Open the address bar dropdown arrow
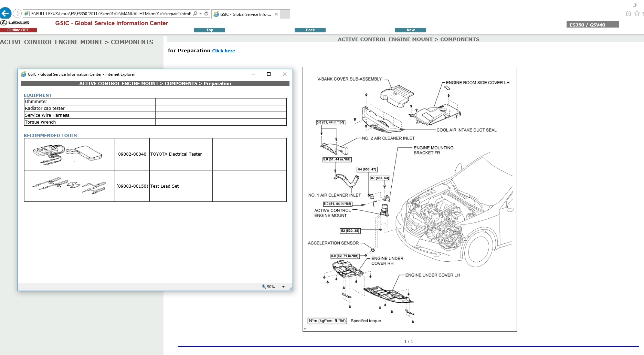 200,13
